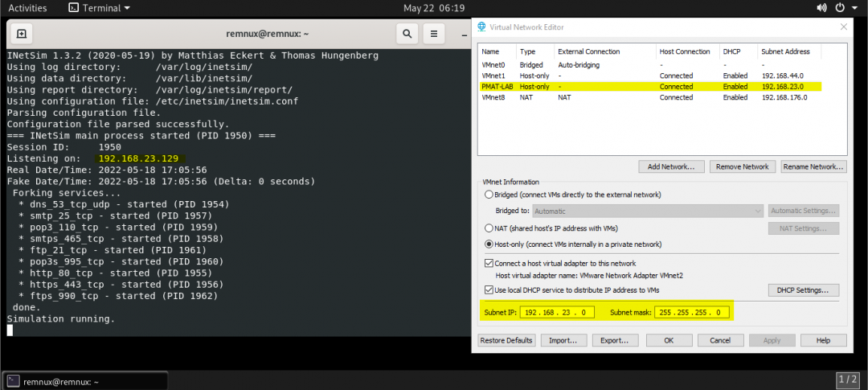Open the Automatic Settings button
Screen dimensions: 868x390
pyautogui.click(x=804, y=211)
